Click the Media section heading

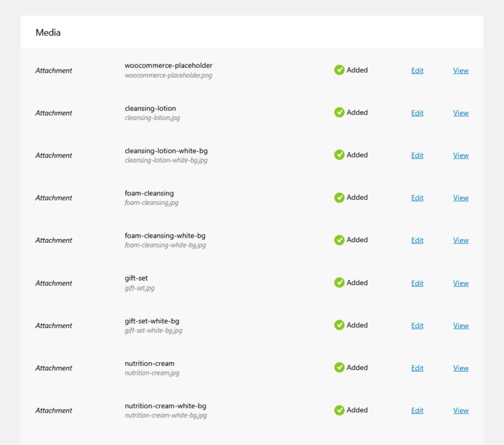point(48,32)
